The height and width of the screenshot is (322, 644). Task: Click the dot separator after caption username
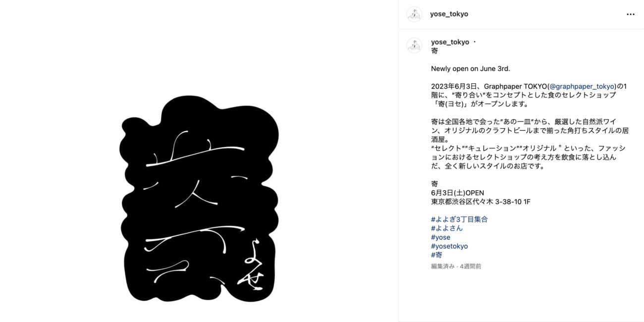click(474, 42)
